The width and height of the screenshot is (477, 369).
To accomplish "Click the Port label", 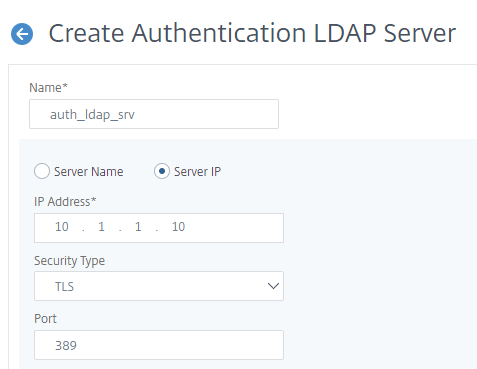I will click(45, 319).
